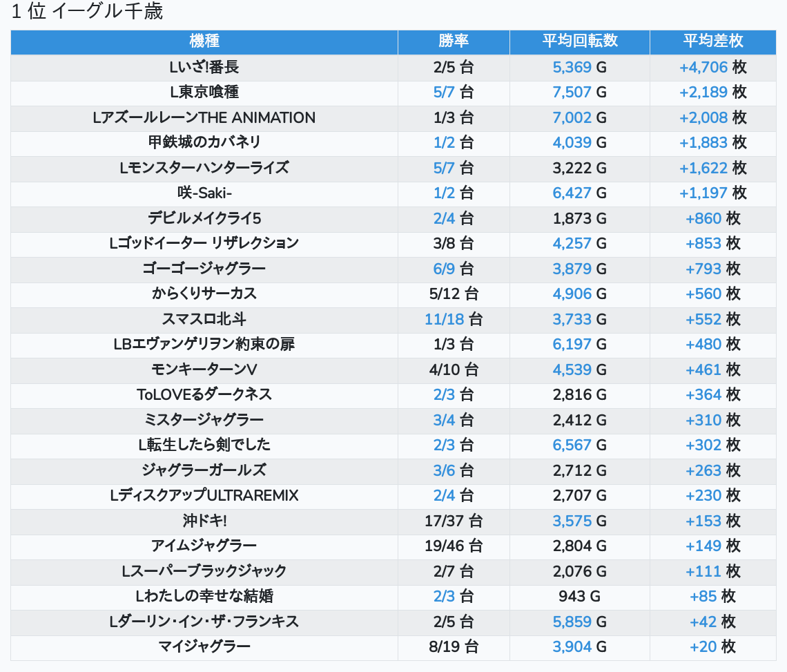The image size is (787, 672).
Task: Click the 1,873 G average spins value
Action: click(x=580, y=218)
